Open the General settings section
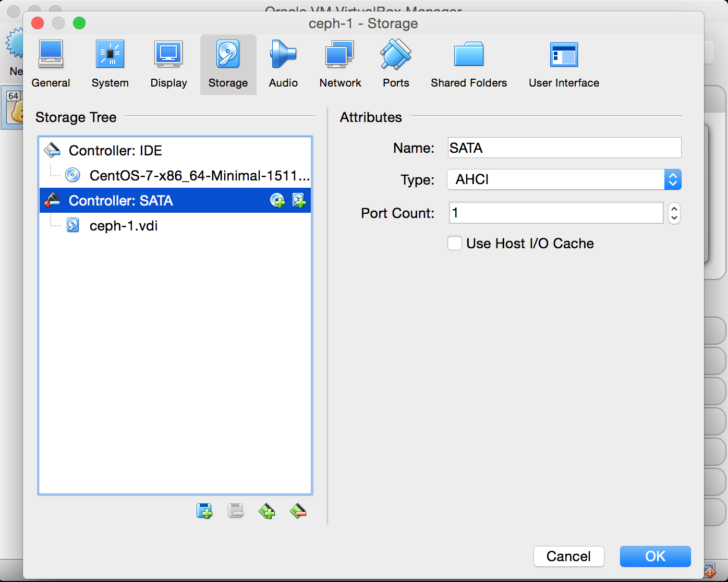 click(51, 65)
